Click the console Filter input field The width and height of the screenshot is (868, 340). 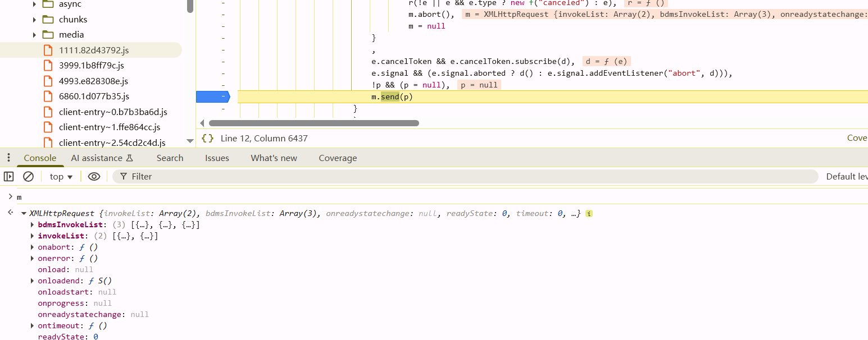pyautogui.click(x=465, y=176)
